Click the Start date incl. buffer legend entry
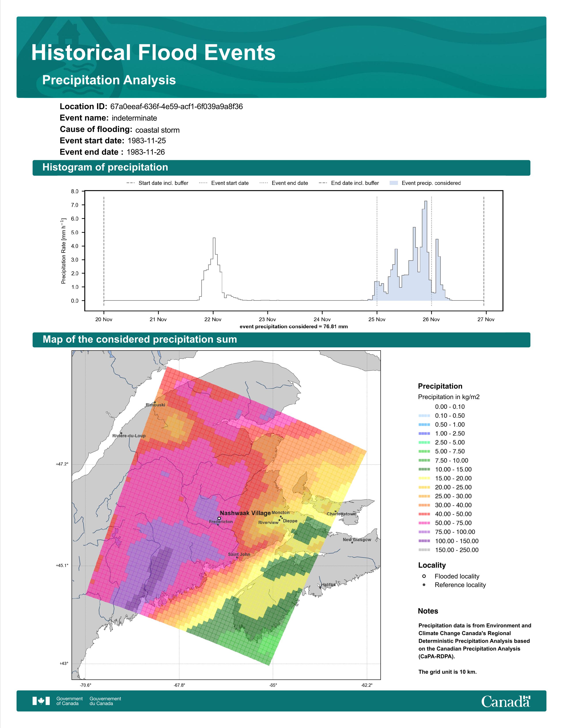The width and height of the screenshot is (563, 728). 157,183
